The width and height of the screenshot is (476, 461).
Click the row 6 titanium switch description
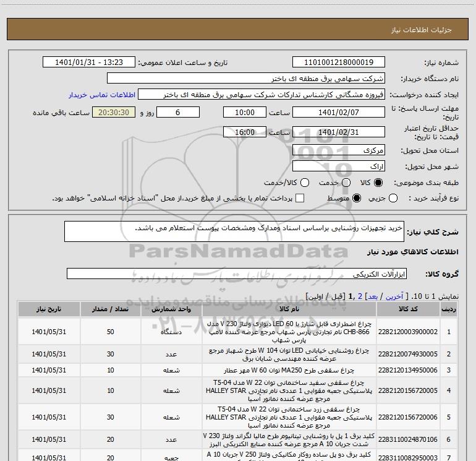[289, 440]
